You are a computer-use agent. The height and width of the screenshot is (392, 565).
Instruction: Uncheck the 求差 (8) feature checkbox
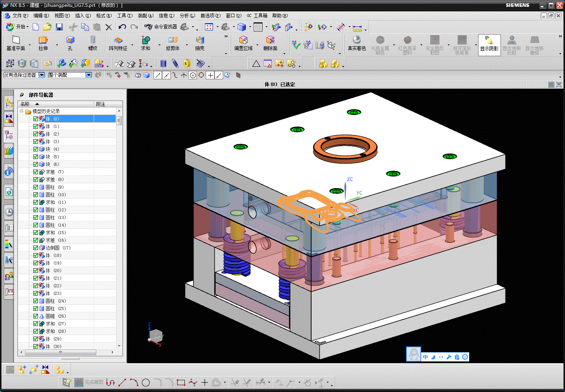point(36,179)
